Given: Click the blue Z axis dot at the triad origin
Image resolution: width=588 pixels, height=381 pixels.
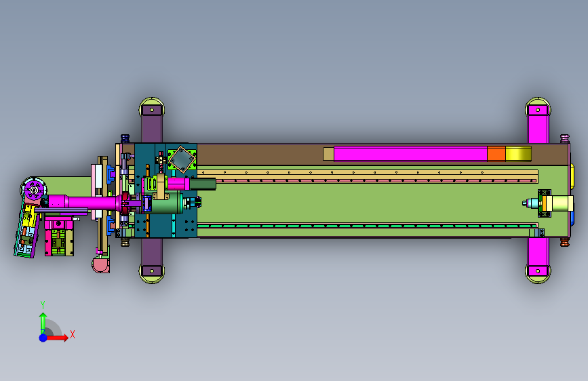Looking at the screenshot, I should (x=43, y=338).
